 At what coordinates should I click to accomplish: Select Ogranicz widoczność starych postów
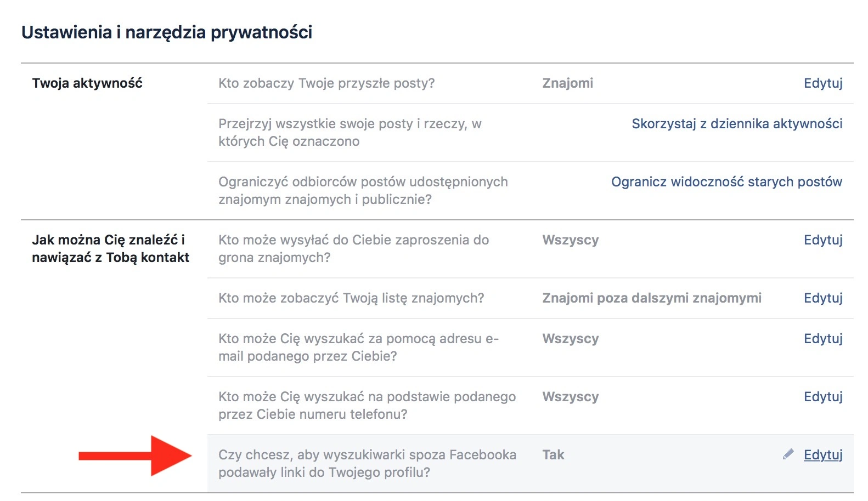(x=726, y=182)
